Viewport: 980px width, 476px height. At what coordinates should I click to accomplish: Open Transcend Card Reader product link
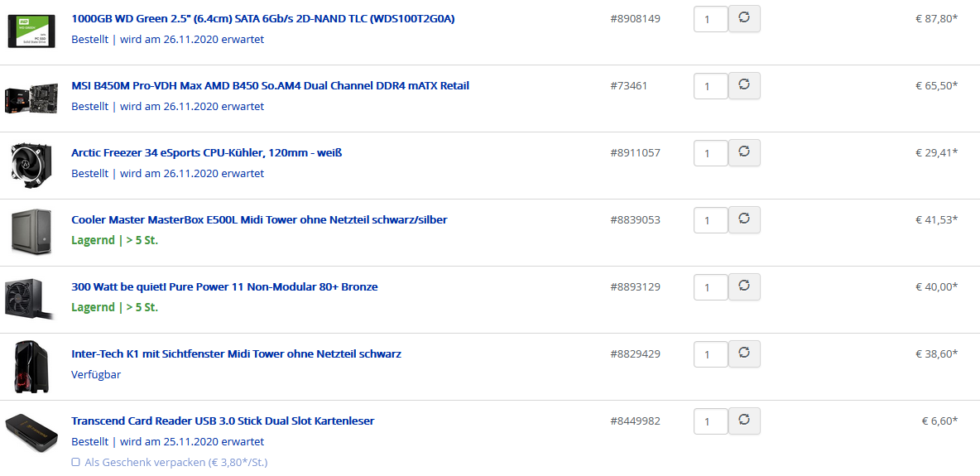[x=223, y=421]
